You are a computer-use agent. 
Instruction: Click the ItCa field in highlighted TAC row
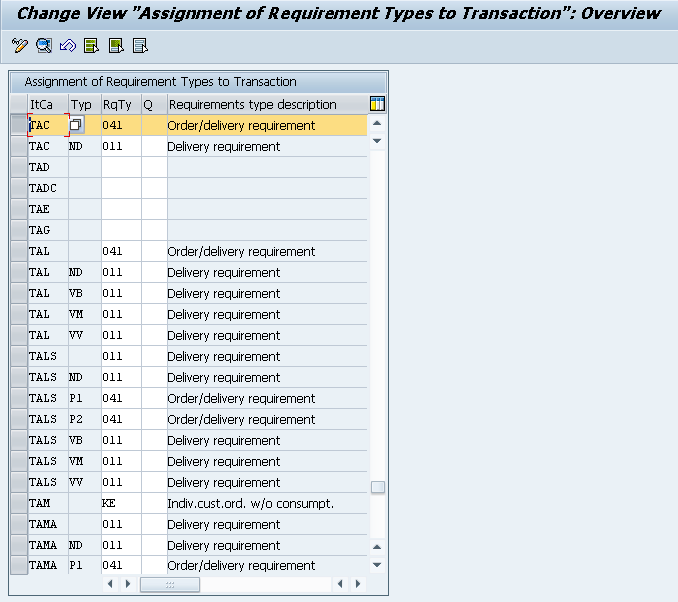pos(48,125)
